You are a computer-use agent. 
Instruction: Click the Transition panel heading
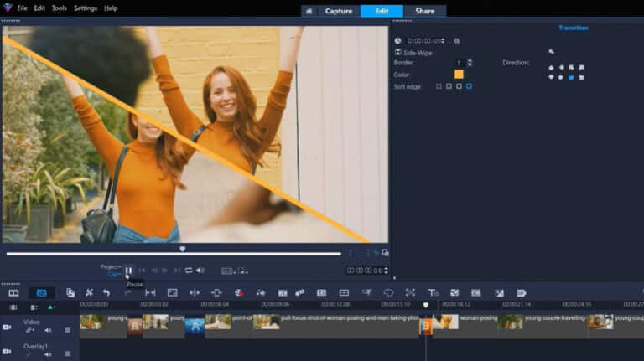pos(574,28)
